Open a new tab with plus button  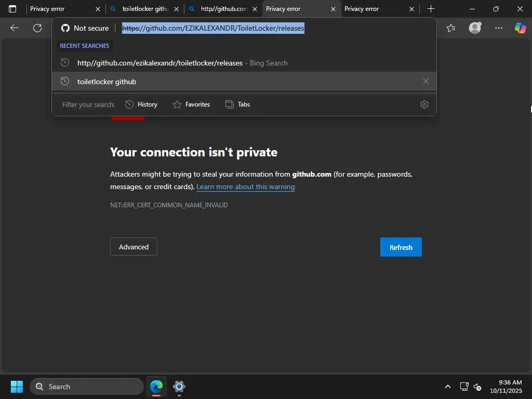click(x=431, y=9)
